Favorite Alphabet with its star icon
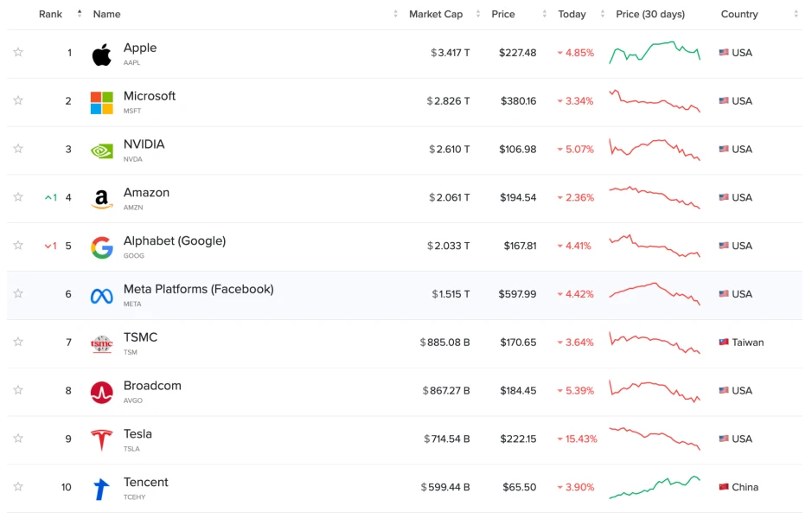The image size is (812, 519). click(18, 245)
